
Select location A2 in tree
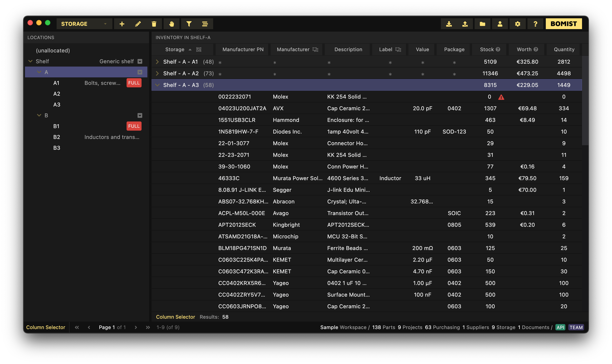[86, 94]
